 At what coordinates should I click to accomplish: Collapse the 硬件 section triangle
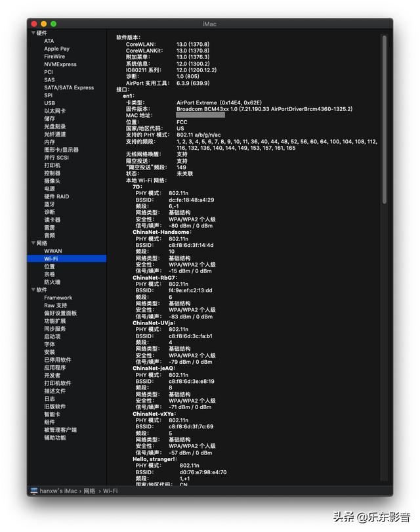pos(33,33)
